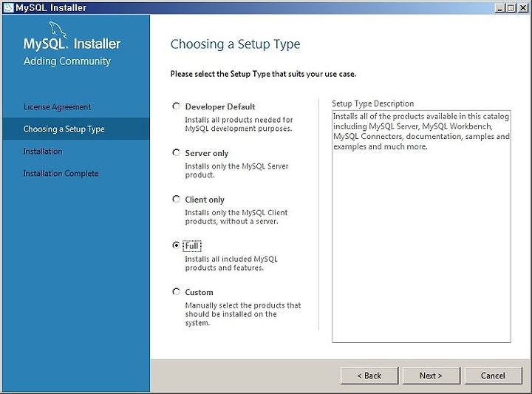532x394 pixels.
Task: Click the 'Client only' label text
Action: point(205,200)
